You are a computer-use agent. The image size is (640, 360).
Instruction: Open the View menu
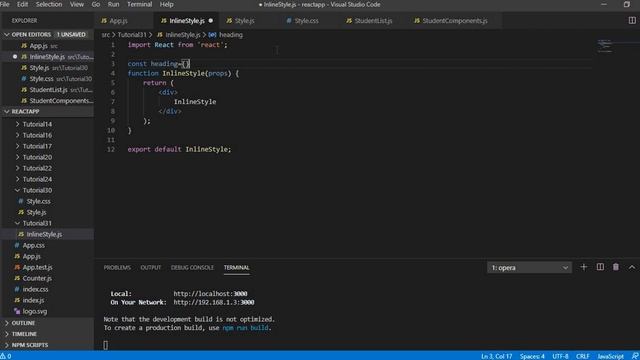[77, 4]
